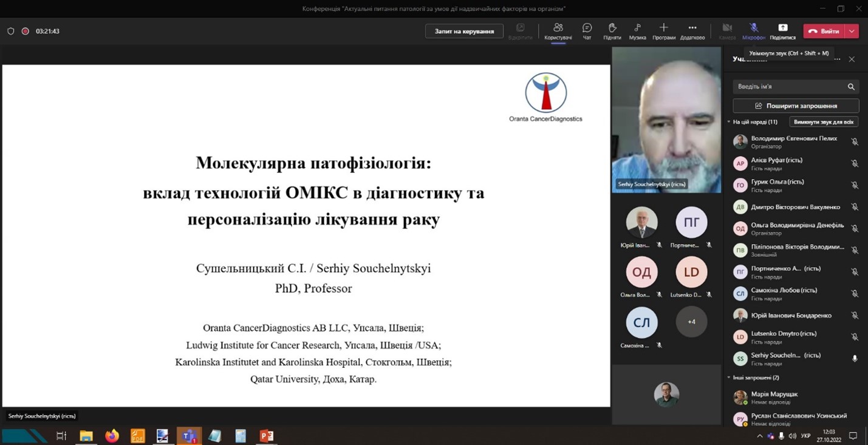Open the Chat (Чат) panel

coord(587,30)
